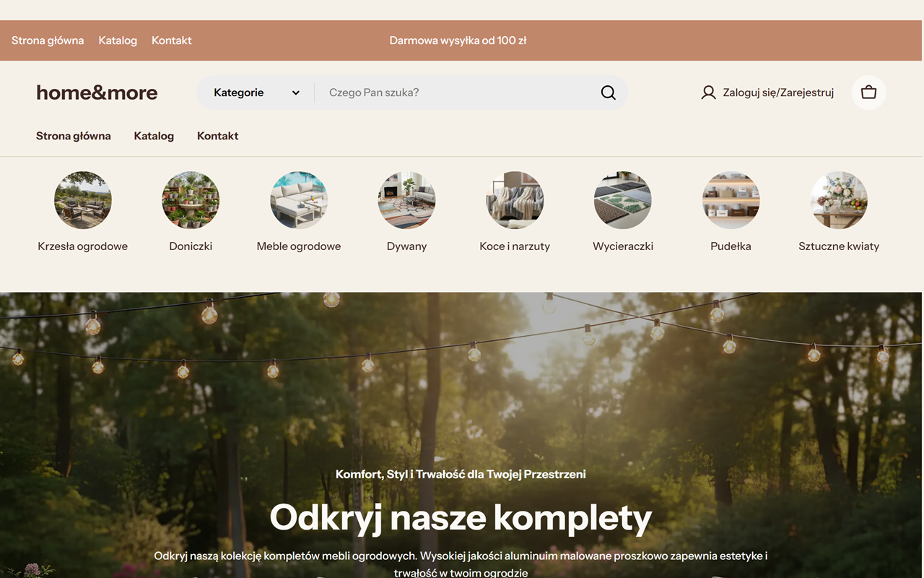Click Kontakt in top banner
The image size is (924, 578).
click(172, 40)
